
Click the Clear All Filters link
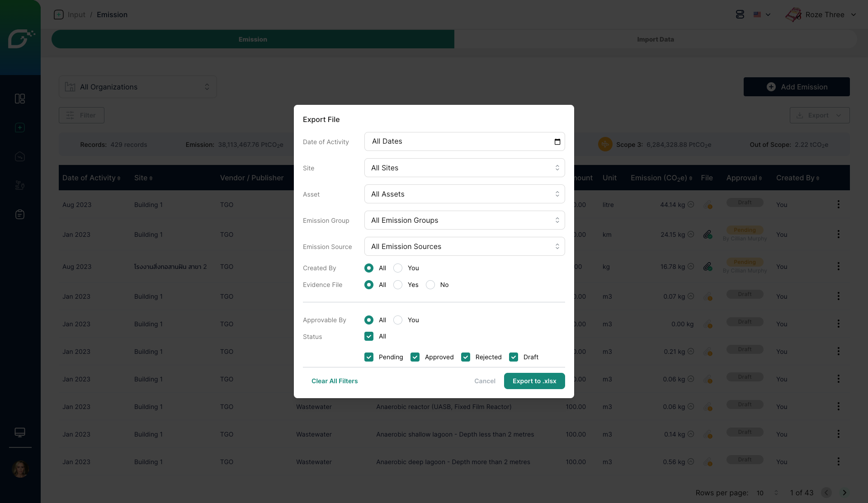pos(335,381)
